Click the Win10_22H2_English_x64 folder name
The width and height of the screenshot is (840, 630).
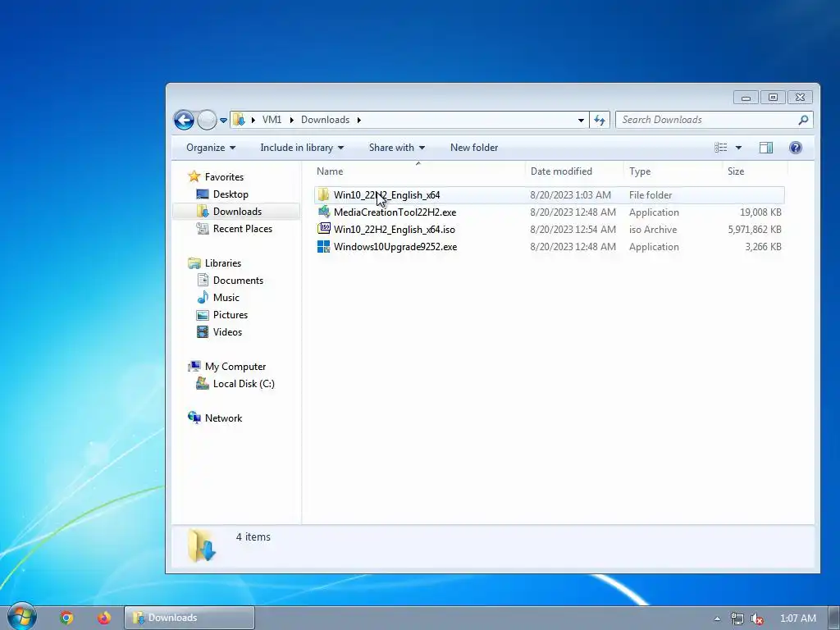(387, 195)
